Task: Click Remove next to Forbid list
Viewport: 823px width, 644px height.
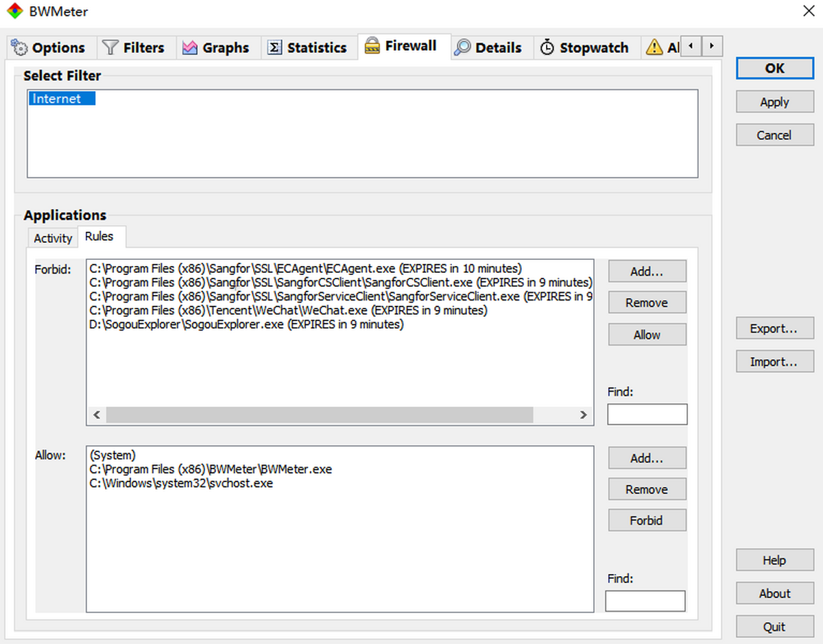Action: coord(647,302)
